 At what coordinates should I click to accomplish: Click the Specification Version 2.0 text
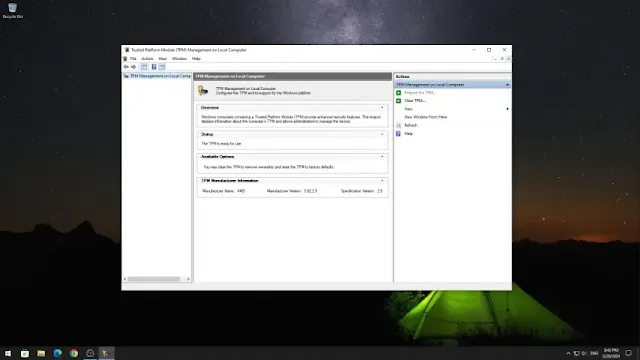pos(362,191)
